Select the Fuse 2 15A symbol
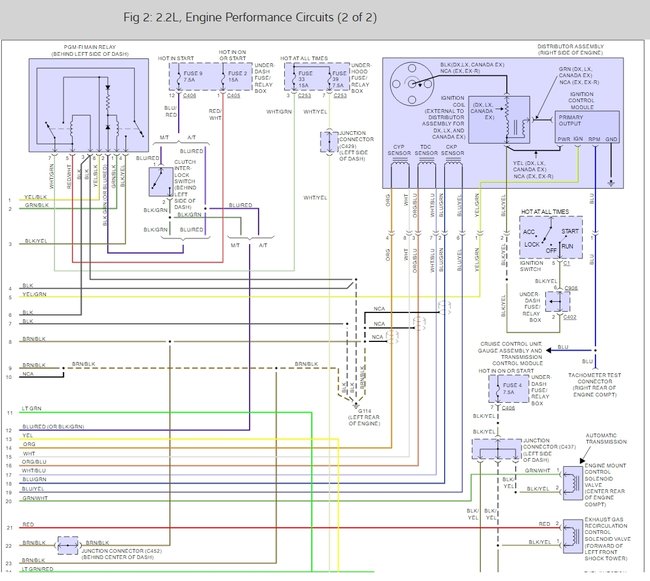Screen dimensions: 650x581 223,77
